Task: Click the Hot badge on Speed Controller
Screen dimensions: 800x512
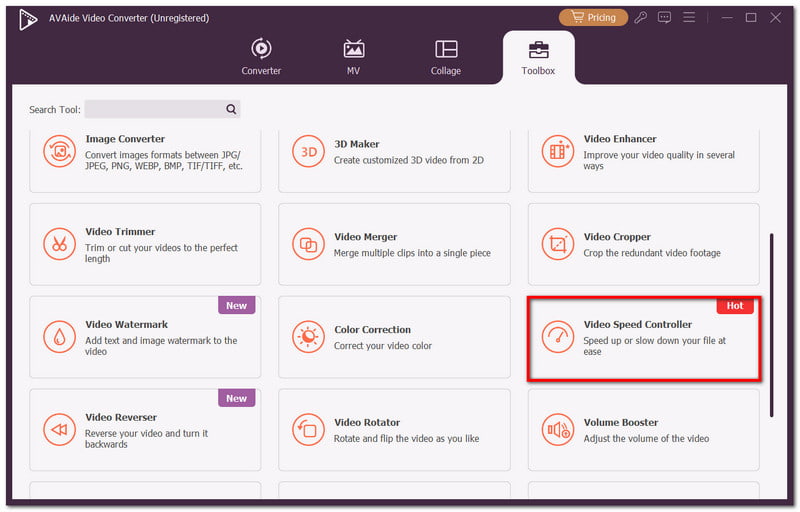Action: (735, 306)
